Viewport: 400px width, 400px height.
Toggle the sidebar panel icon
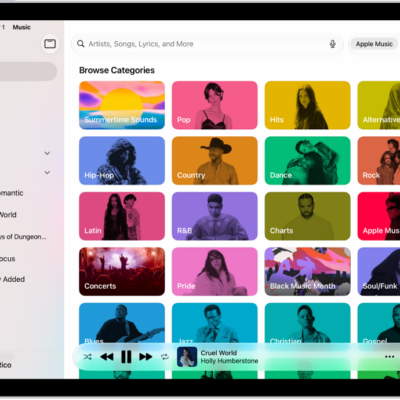(x=50, y=44)
